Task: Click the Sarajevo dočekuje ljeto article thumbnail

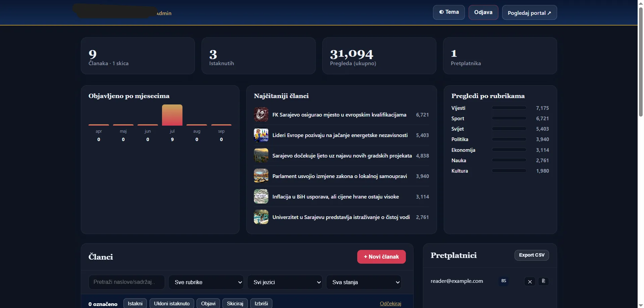Action: coord(261,156)
